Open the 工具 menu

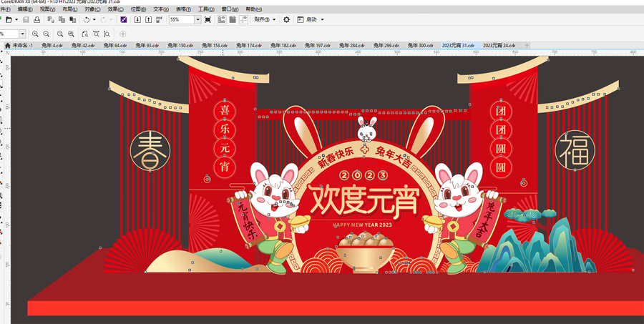(x=206, y=9)
